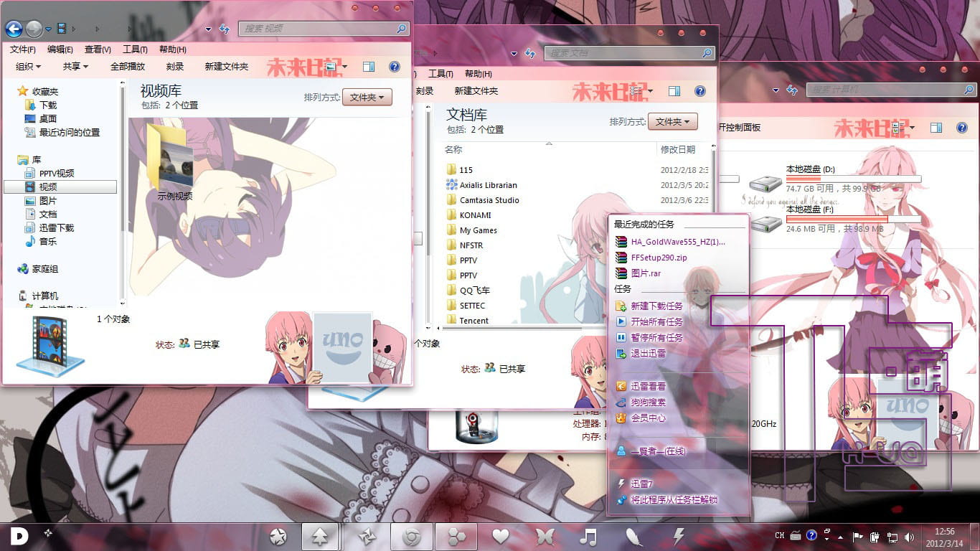Open 狗狗搜索 from the Thunder list

[x=621, y=402]
